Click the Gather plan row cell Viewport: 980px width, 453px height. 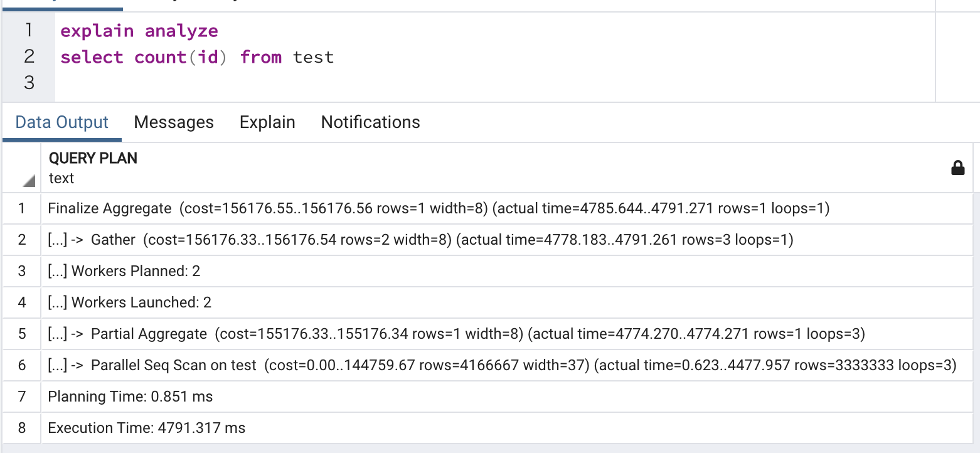420,240
